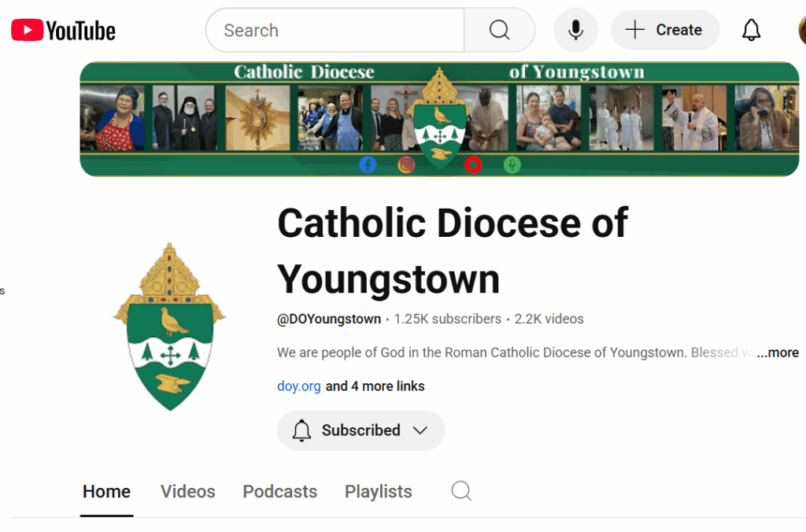Click the Facebook icon in the banner
Image resolution: width=806 pixels, height=532 pixels.
[368, 164]
